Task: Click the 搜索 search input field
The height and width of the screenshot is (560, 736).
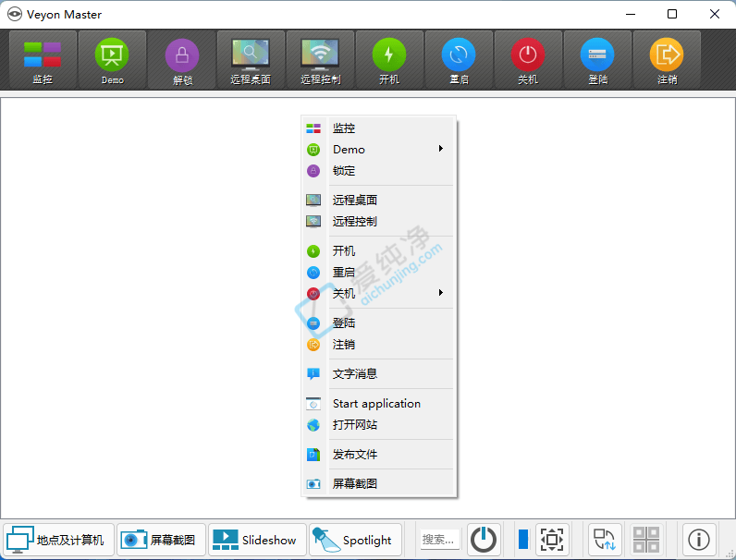Action: (x=440, y=540)
